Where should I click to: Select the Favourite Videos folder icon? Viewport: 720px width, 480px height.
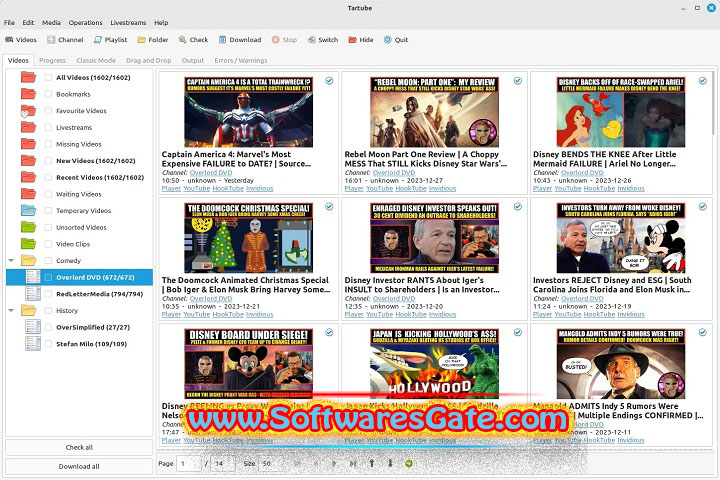[28, 111]
